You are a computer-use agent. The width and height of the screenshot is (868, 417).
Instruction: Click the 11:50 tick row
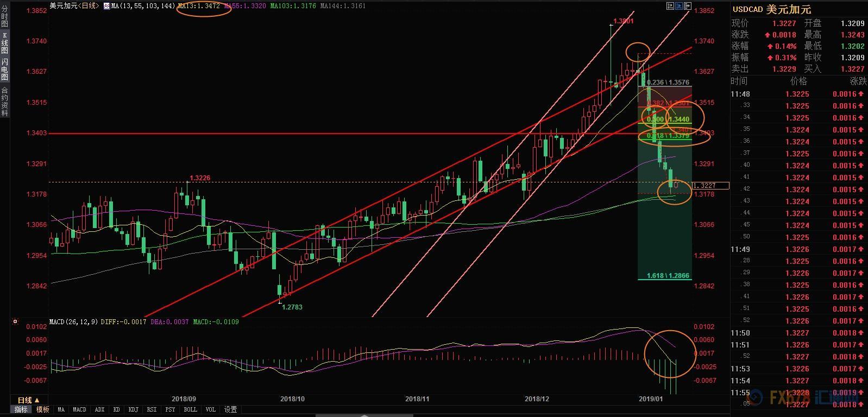[798, 333]
